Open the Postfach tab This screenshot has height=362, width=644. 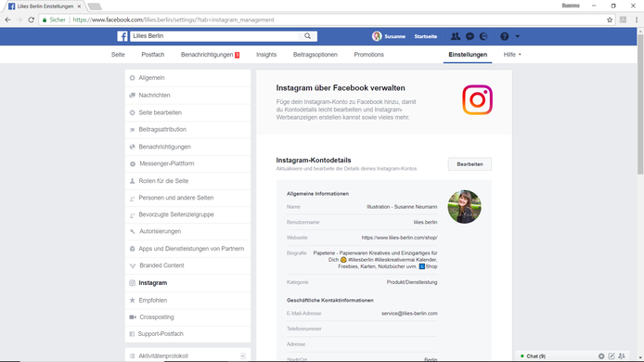pos(153,55)
